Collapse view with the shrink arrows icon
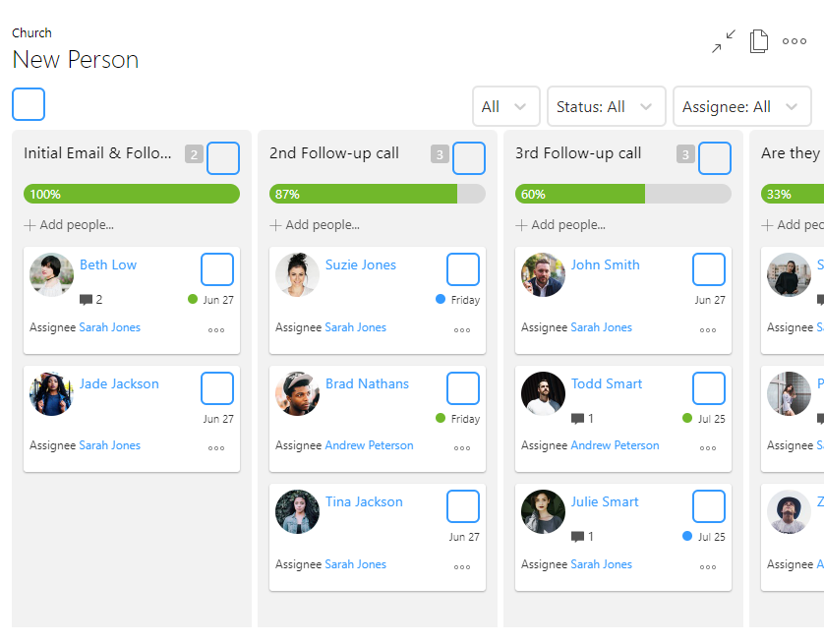824x644 pixels. (x=724, y=41)
